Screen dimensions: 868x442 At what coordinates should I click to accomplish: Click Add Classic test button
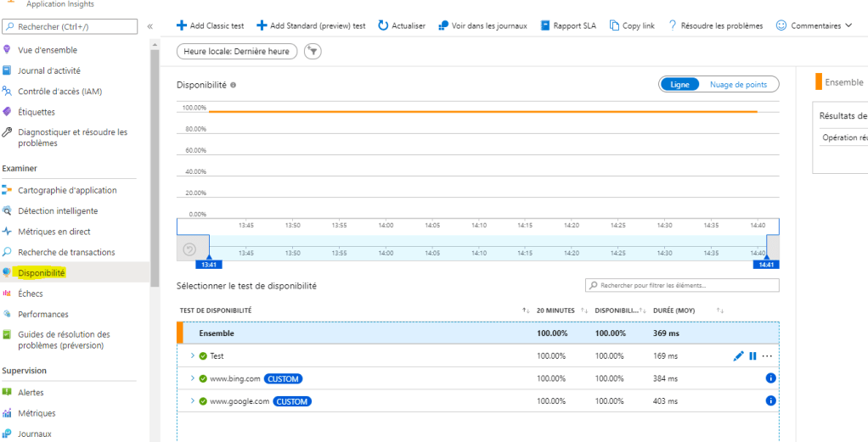point(211,25)
